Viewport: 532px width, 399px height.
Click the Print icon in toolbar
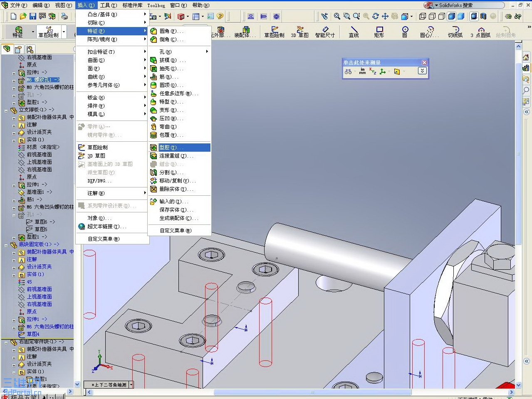64,16
